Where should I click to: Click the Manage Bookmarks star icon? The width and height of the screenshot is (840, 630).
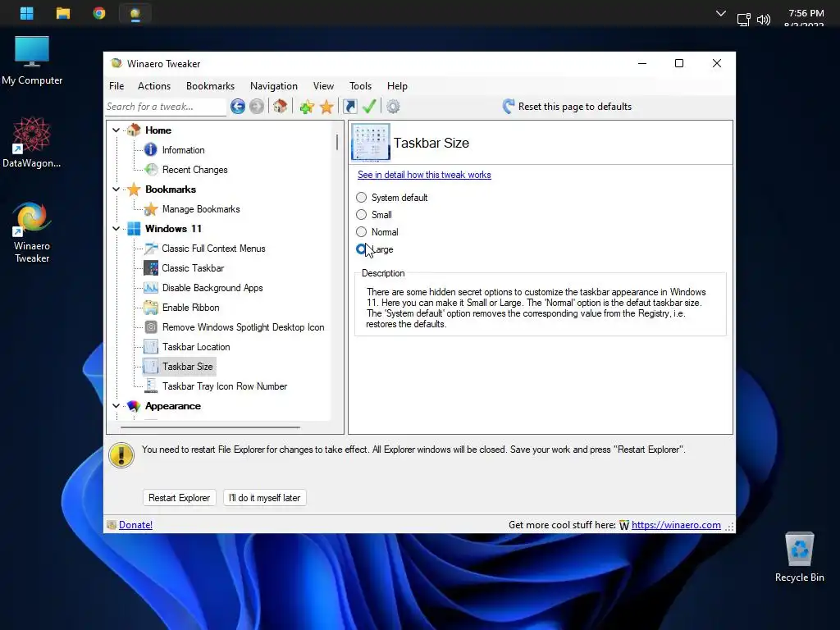click(x=151, y=209)
